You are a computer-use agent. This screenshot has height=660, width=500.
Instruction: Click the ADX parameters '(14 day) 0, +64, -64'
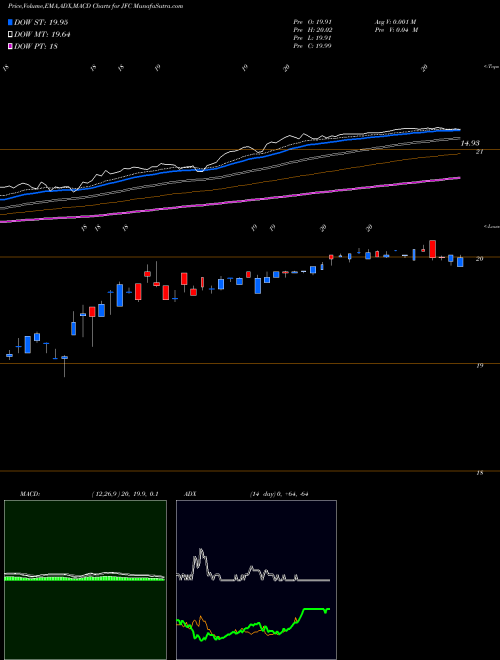279,494
